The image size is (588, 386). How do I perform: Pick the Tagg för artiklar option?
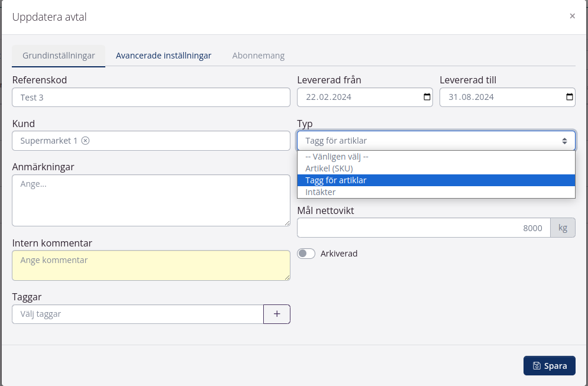(x=335, y=180)
